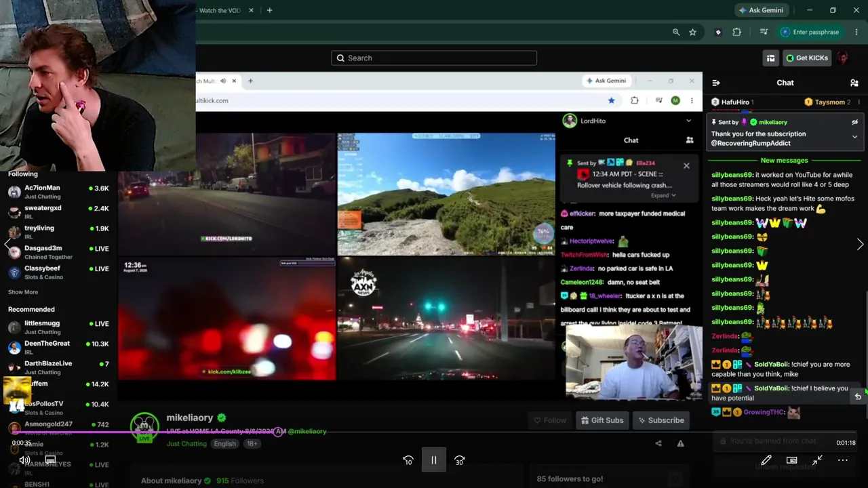The image size is (868, 488).
Task: Open the user profile avatar menu
Action: [x=843, y=58]
